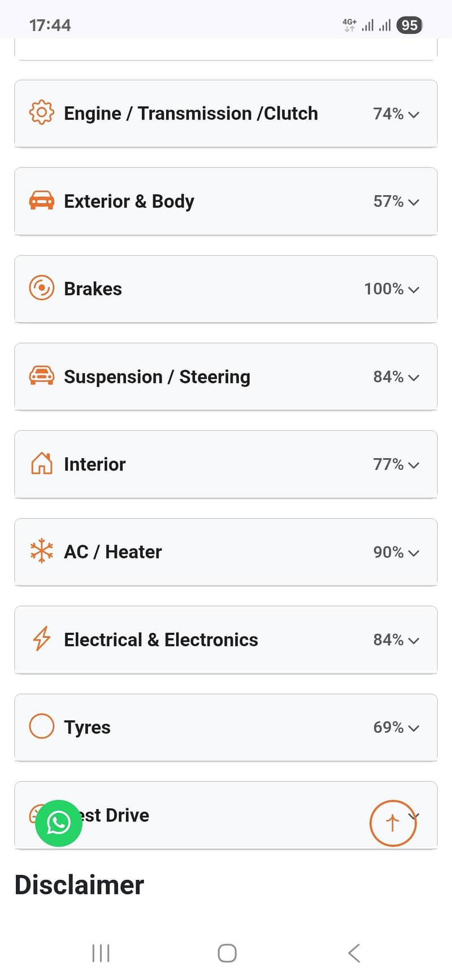Screen dimensions: 452x980
Task: Open the Electrical & Electronics section title
Action: click(161, 640)
